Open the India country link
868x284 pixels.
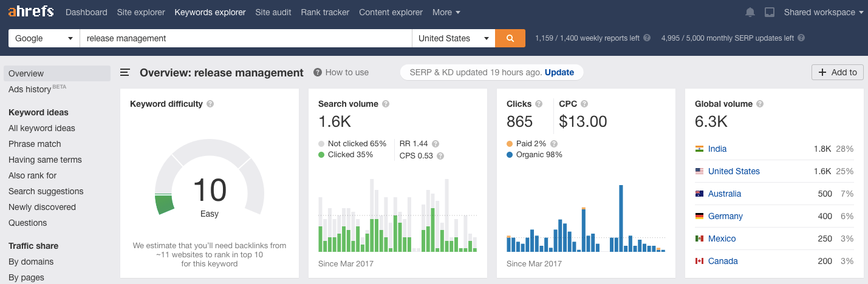point(717,149)
